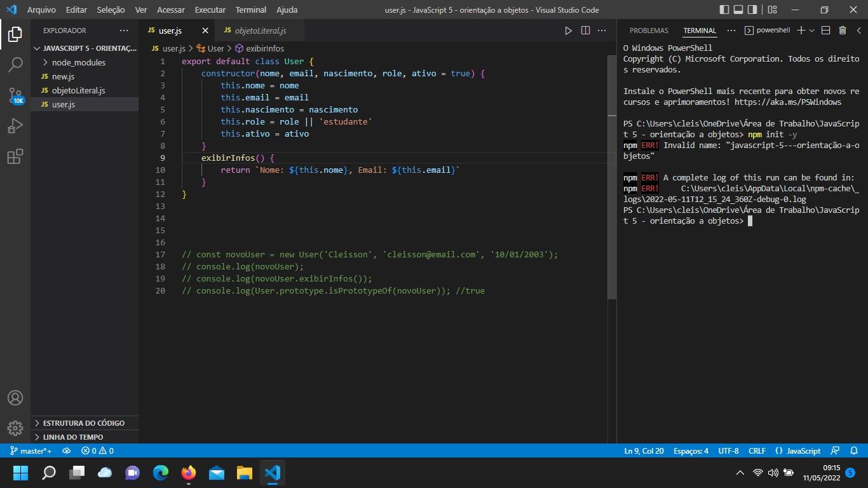The image size is (868, 488).
Task: Change indentation via Espaços: 4
Action: [x=691, y=451]
